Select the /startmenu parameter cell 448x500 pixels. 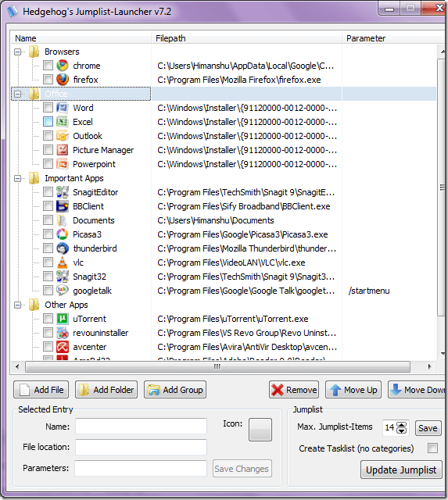pyautogui.click(x=369, y=291)
